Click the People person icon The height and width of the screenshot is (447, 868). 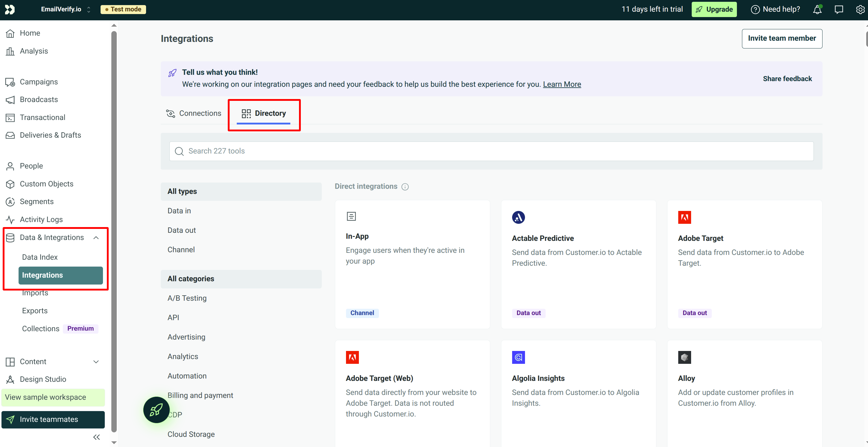(10, 166)
